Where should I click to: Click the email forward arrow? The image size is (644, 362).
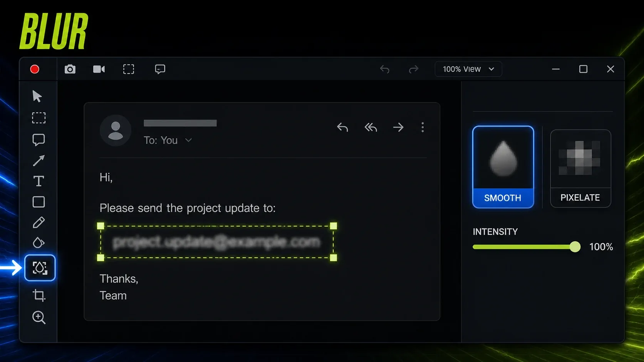pos(398,127)
